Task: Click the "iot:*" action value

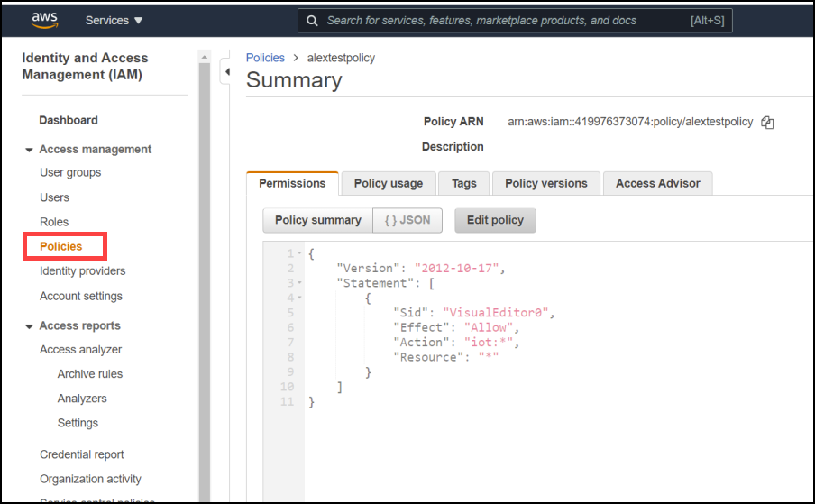Action: click(488, 343)
